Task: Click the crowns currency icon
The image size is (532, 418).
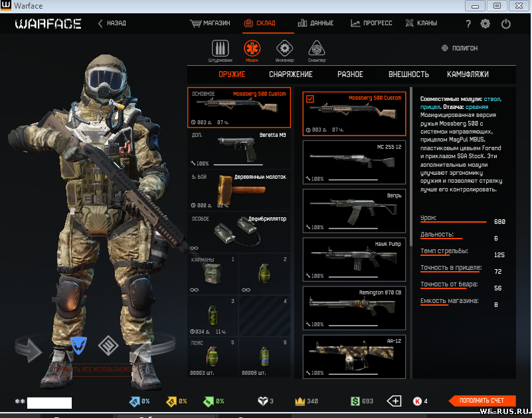Action: click(300, 401)
